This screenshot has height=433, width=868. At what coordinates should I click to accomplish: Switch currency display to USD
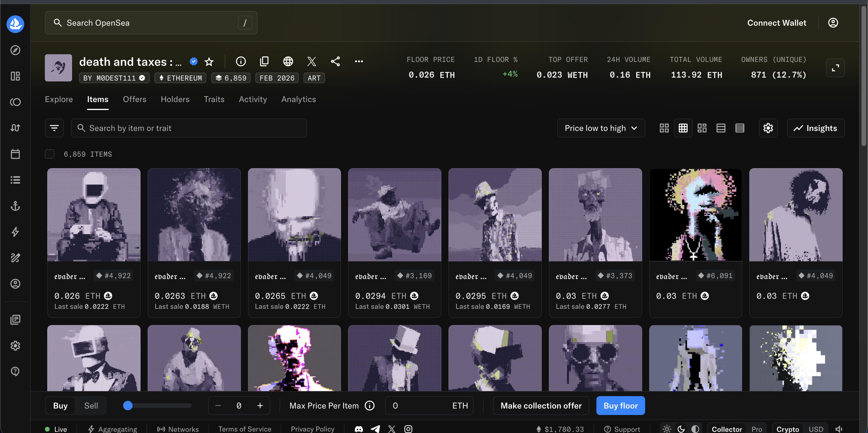[x=816, y=429]
